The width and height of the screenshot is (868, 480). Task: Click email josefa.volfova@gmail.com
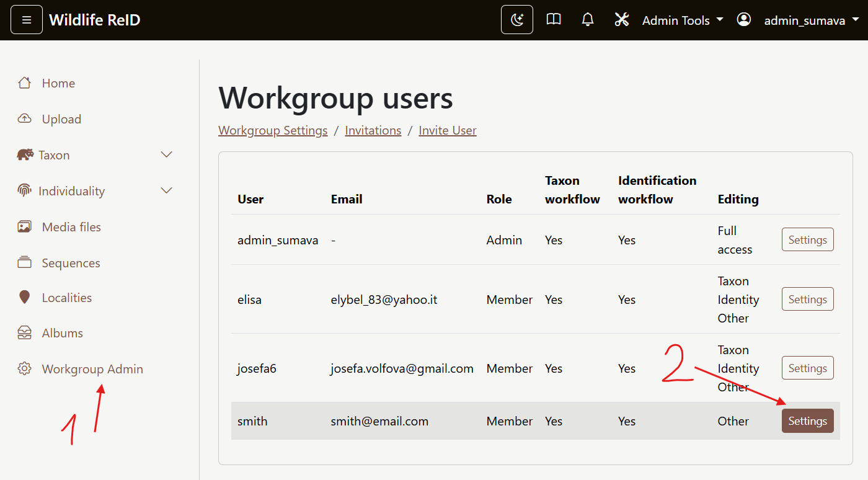pos(402,368)
